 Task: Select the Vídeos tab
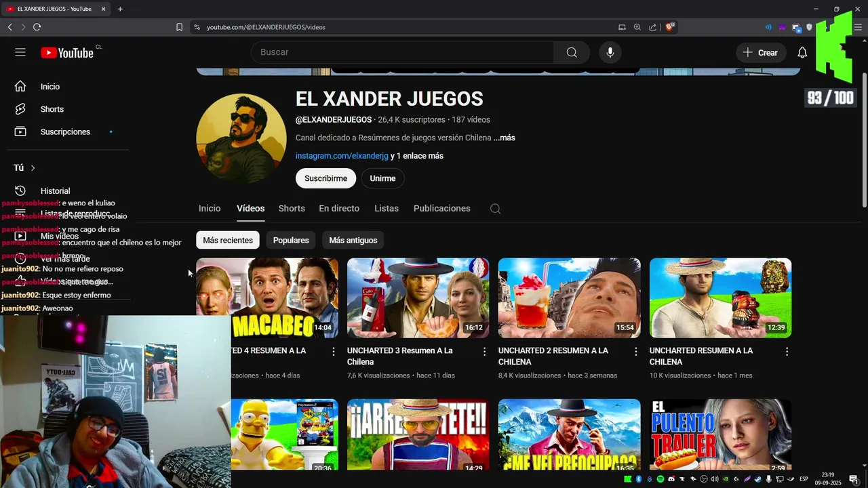[x=250, y=208]
